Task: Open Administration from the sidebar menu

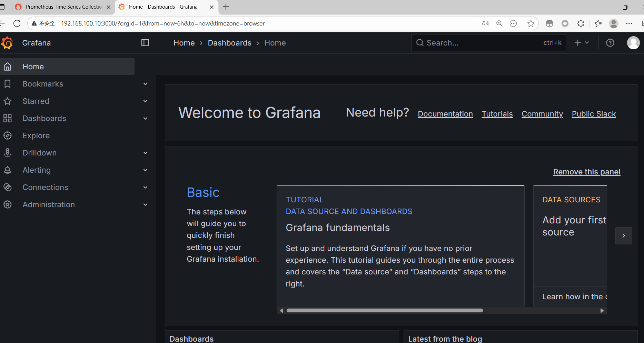Action: click(49, 204)
